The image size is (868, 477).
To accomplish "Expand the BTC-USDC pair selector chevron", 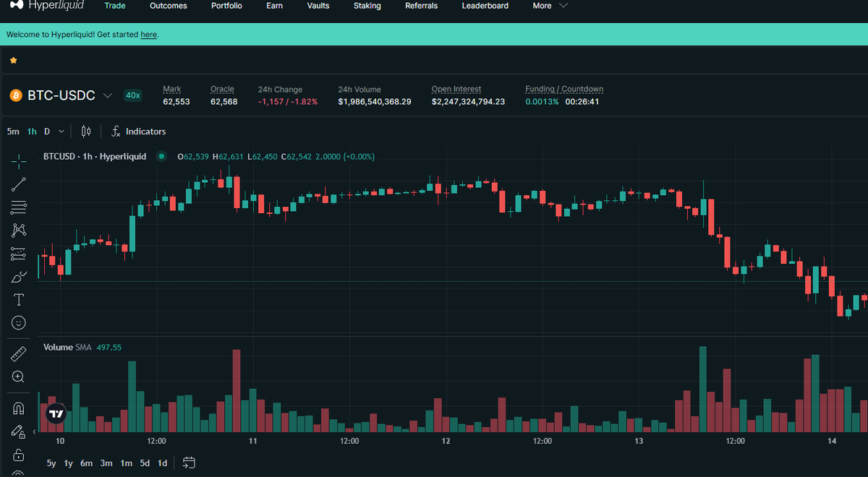I will 108,95.
